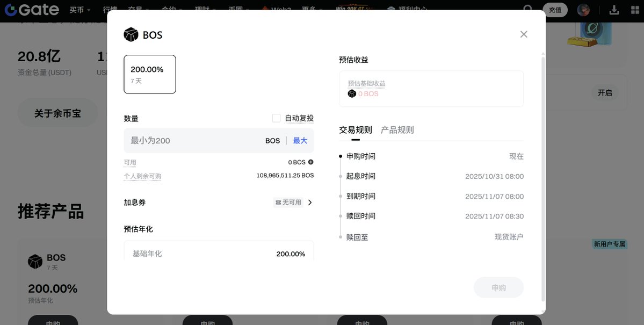
Task: Click the BOS icon under 预估基础收益
Action: [x=352, y=93]
